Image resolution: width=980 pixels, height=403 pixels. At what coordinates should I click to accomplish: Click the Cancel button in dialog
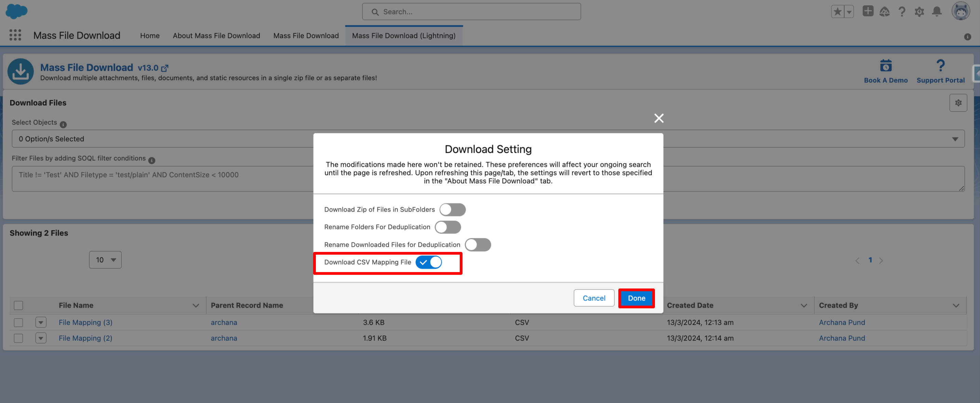point(593,298)
